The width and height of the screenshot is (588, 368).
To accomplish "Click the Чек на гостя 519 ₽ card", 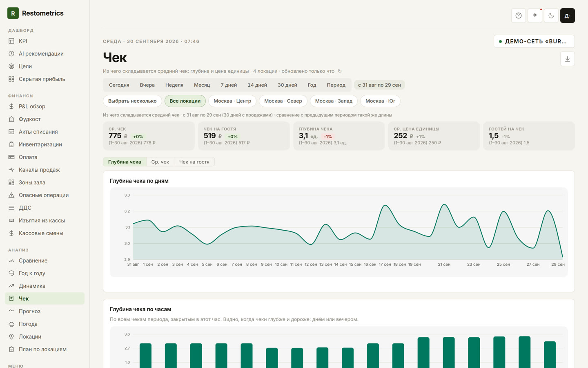I will pos(244,136).
